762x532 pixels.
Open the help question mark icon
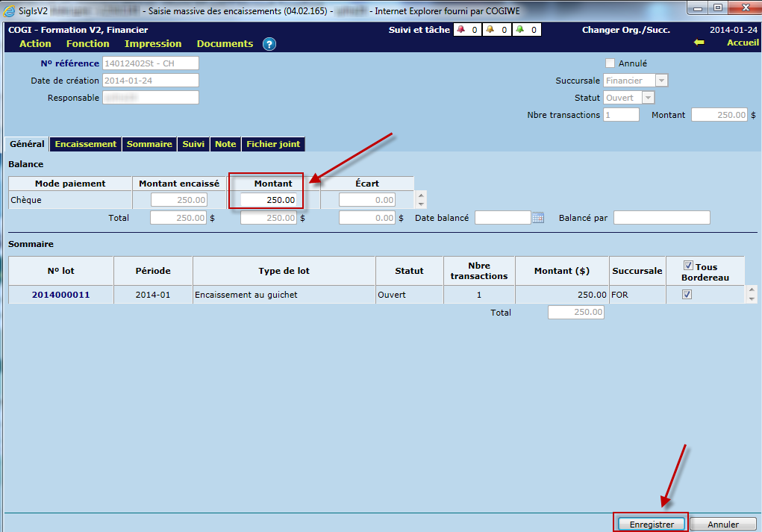(x=269, y=44)
